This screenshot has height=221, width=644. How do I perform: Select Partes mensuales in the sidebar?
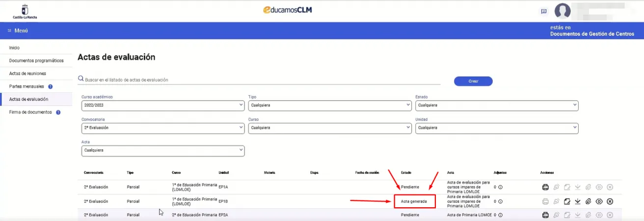tap(27, 86)
